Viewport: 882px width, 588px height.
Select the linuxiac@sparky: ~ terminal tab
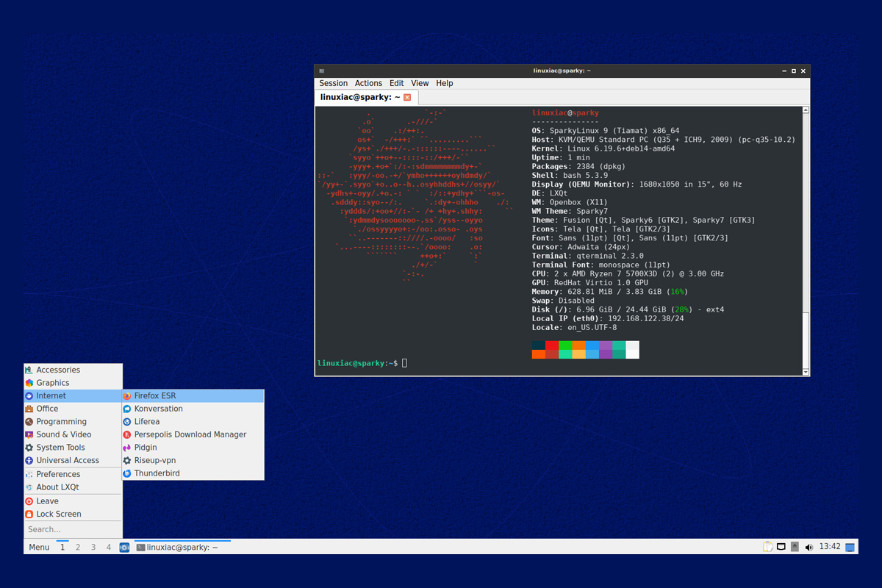point(367,97)
